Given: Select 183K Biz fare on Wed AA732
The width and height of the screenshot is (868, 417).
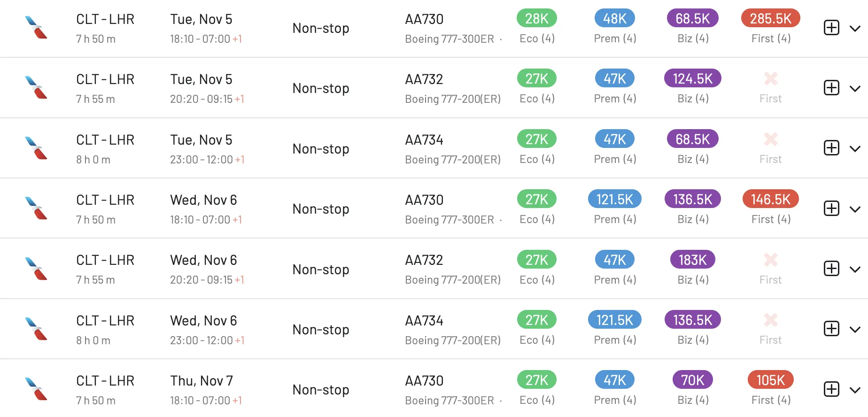Looking at the screenshot, I should (693, 260).
